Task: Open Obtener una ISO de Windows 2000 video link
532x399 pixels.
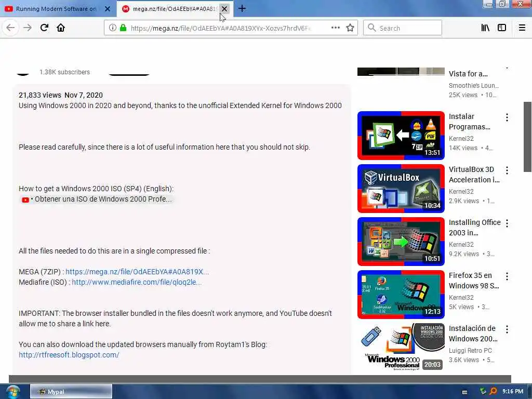Action: pyautogui.click(x=97, y=199)
